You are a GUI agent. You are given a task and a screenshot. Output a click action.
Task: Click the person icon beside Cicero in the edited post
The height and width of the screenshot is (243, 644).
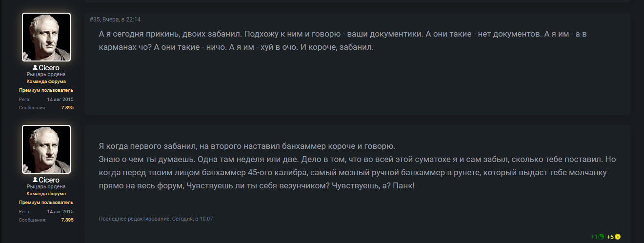click(x=35, y=180)
